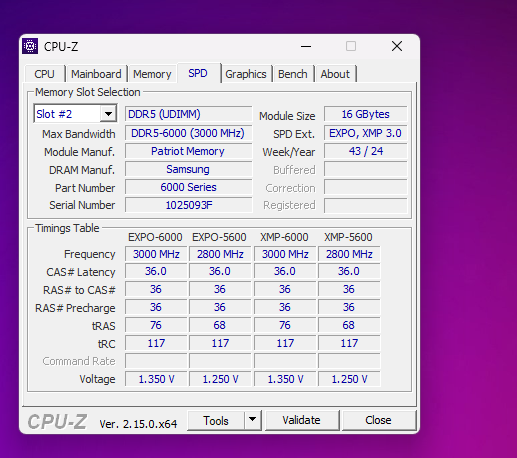Select the Slot #2 combo box
Viewport: 517px width, 458px height.
[x=75, y=114]
